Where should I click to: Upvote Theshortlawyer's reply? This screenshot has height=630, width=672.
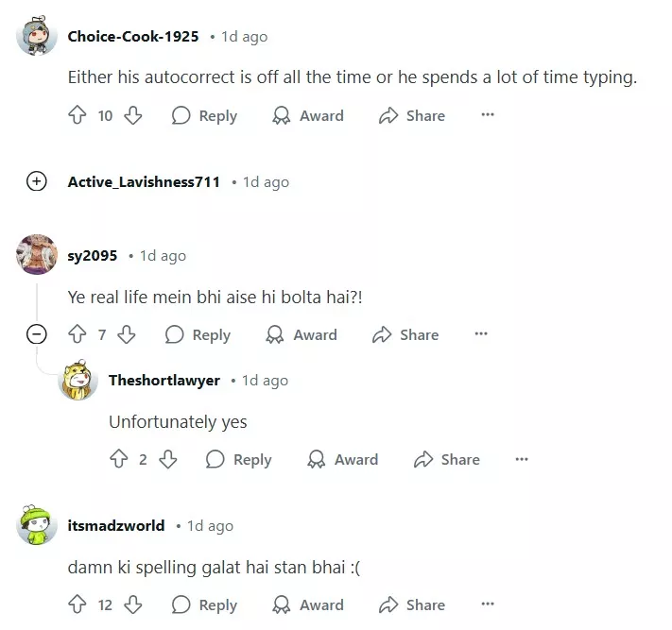click(119, 459)
